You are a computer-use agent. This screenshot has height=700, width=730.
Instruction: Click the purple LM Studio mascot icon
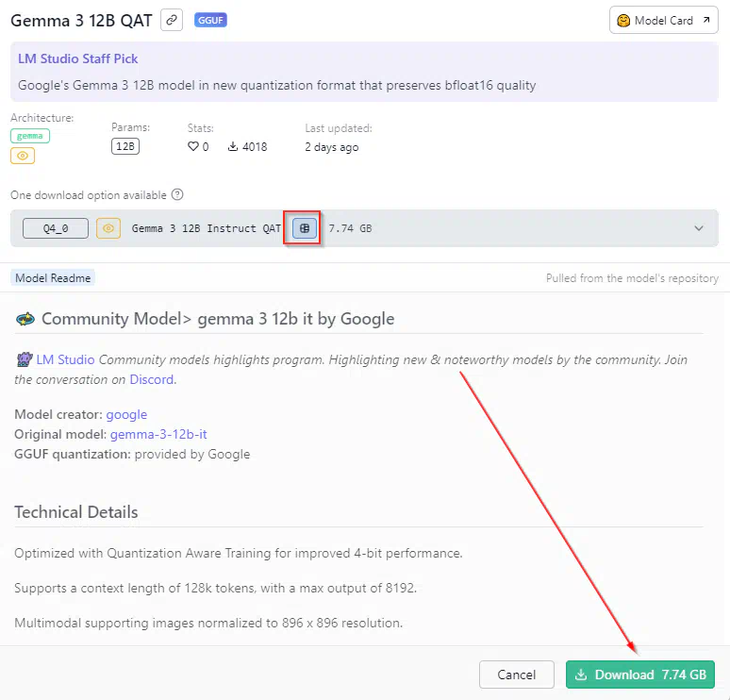(25, 359)
